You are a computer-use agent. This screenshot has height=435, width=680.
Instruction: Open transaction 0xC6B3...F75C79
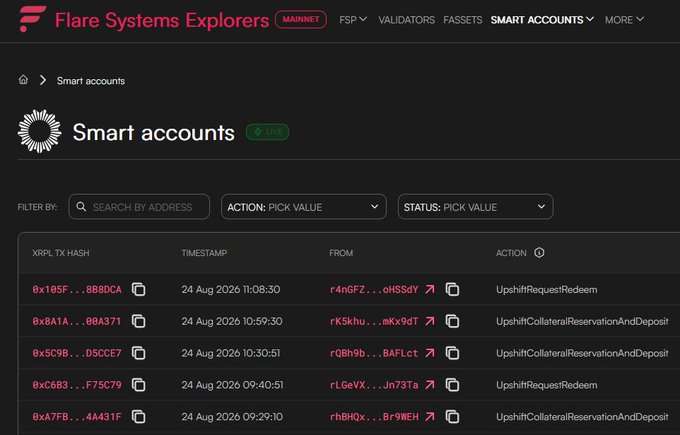tap(77, 385)
